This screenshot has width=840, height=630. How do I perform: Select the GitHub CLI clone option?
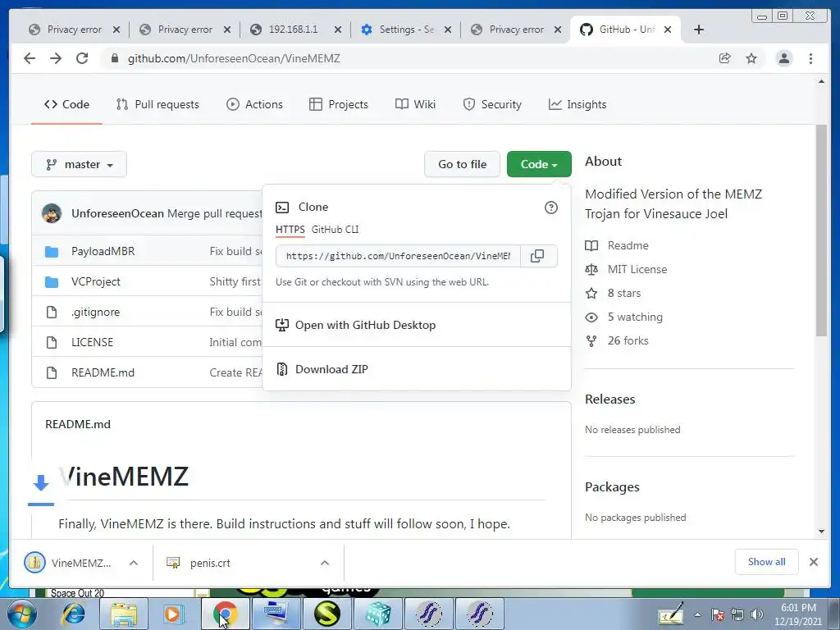336,230
